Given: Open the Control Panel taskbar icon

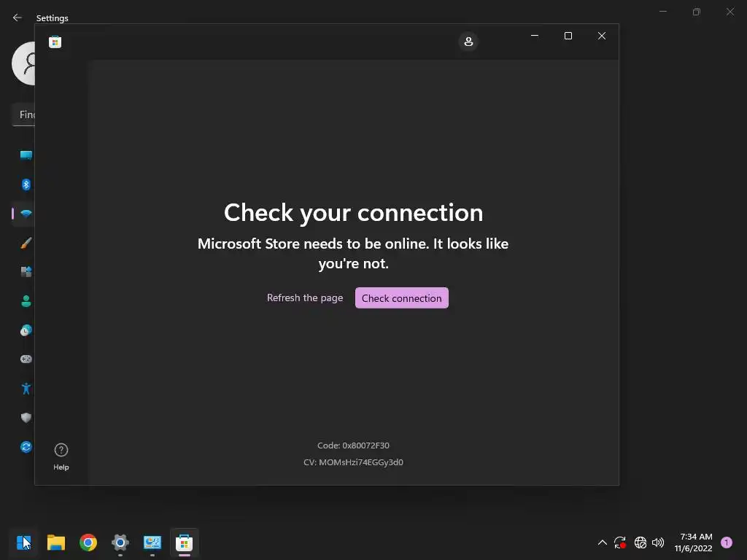Looking at the screenshot, I should pyautogui.click(x=152, y=542).
